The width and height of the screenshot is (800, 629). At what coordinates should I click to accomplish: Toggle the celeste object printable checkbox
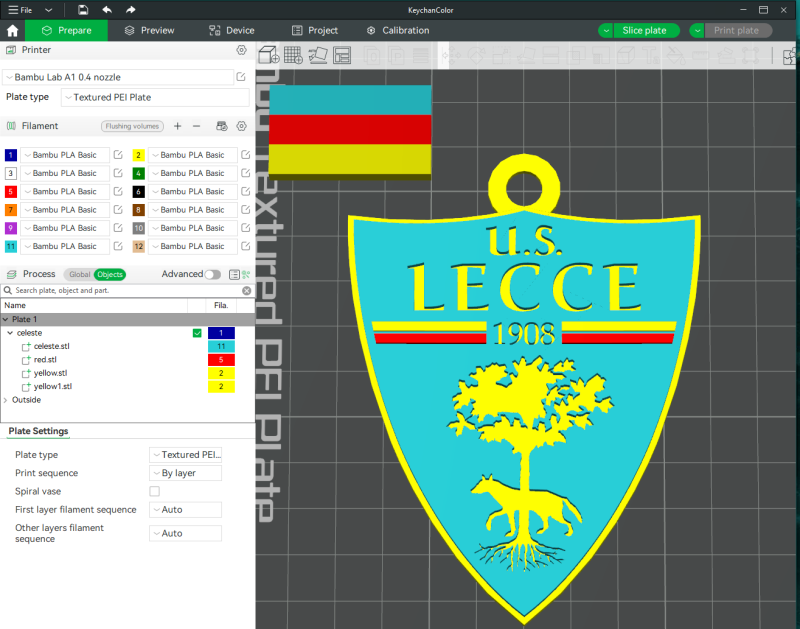[197, 333]
